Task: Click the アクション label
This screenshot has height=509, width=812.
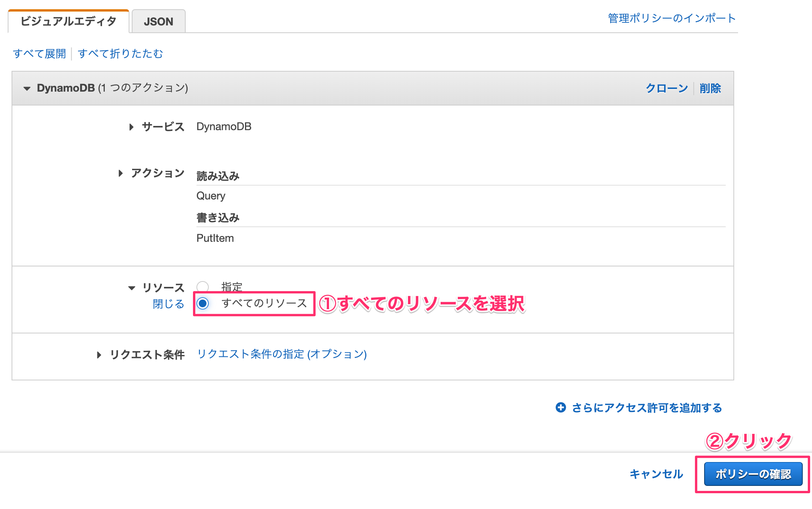Action: click(158, 173)
